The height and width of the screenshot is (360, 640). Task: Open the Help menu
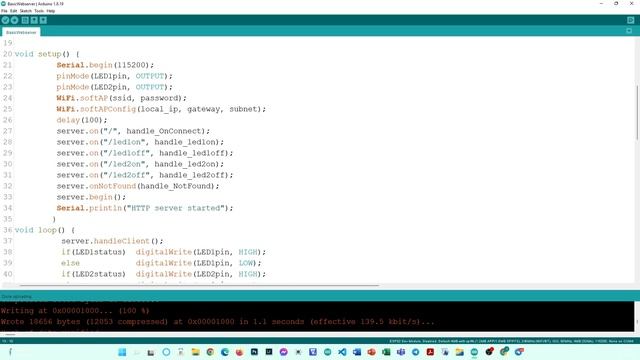point(51,11)
